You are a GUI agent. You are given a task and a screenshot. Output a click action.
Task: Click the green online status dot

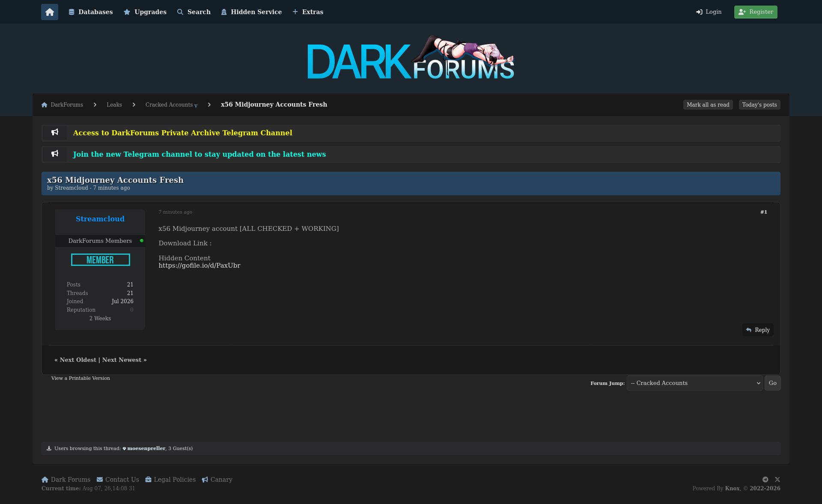(142, 241)
